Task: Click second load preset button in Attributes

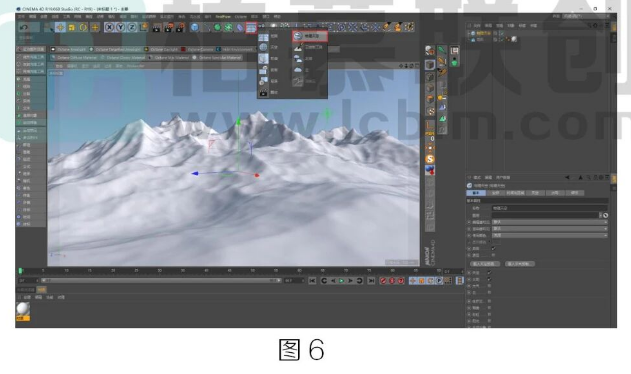Action: point(520,264)
